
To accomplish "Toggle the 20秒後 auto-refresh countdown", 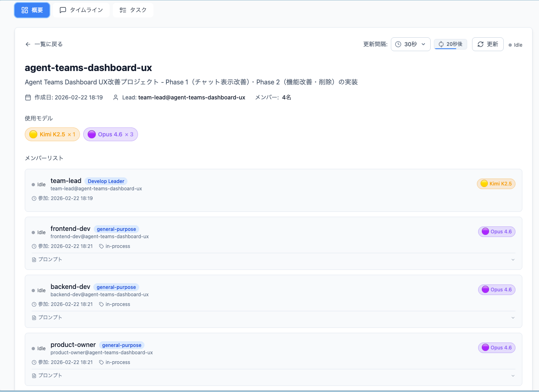I will (450, 44).
